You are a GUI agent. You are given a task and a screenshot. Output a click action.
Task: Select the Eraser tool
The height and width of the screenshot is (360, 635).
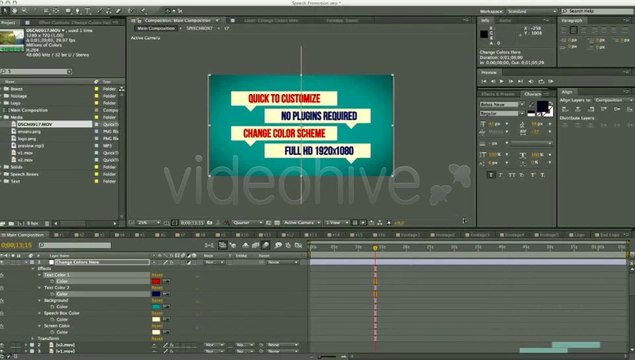coord(118,11)
